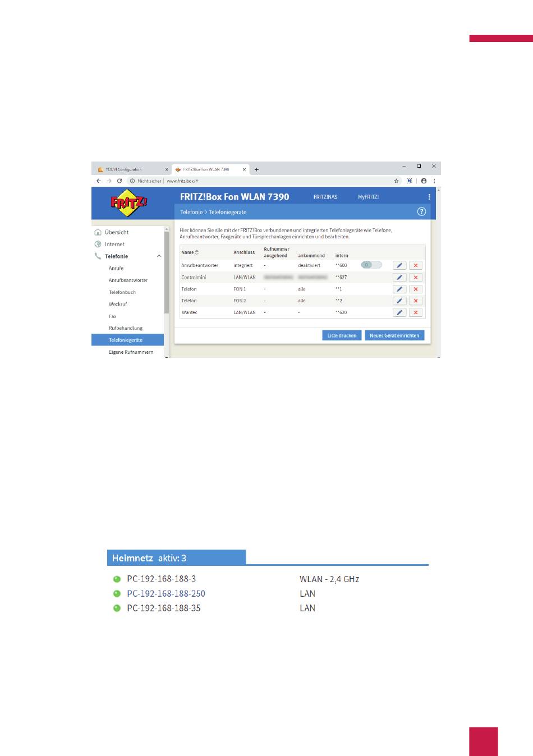The height and width of the screenshot is (756, 533).
Task: Open Weckruf in the sidebar
Action: click(x=118, y=304)
